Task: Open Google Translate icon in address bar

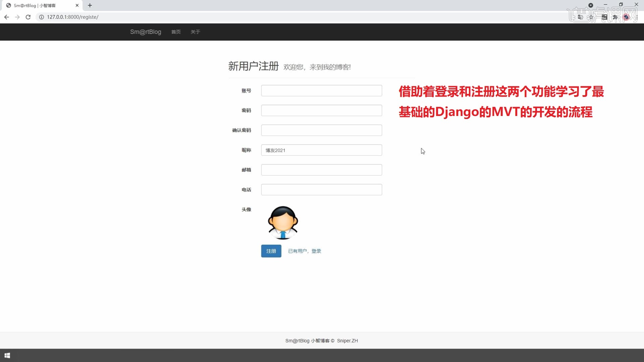Action: [x=581, y=17]
